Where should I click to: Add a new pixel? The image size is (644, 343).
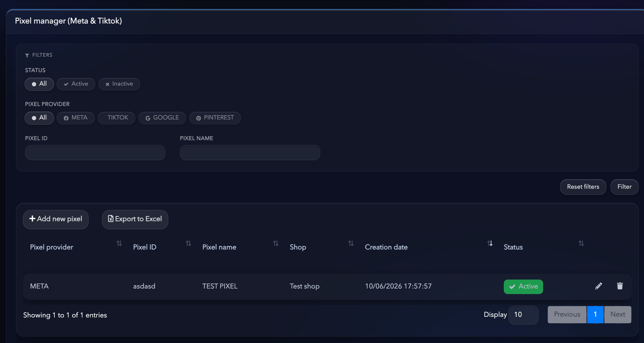tap(56, 219)
